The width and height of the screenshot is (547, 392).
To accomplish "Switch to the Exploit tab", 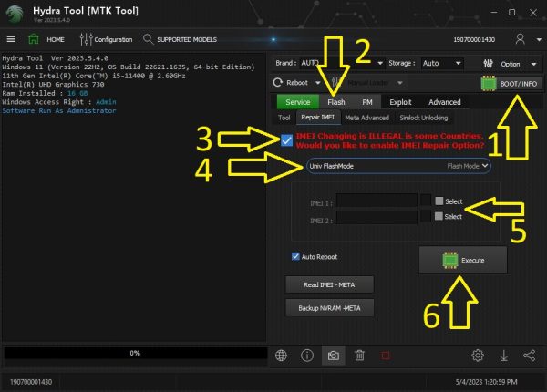I will [400, 102].
